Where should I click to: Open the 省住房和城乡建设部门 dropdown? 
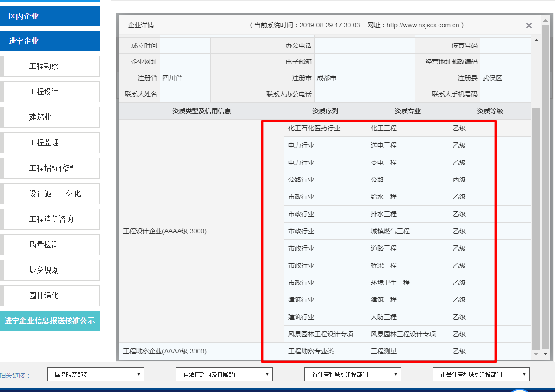[353, 374]
